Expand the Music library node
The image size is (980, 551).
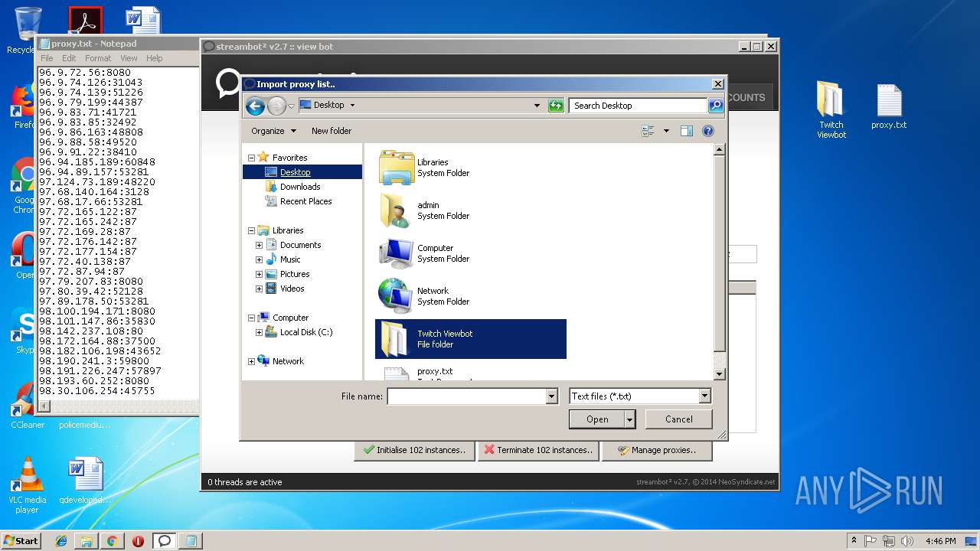259,259
